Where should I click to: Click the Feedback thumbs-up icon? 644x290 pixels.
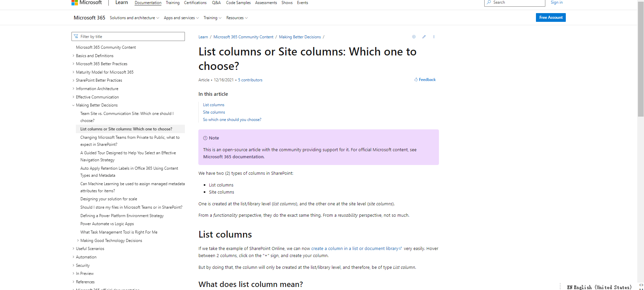(416, 80)
